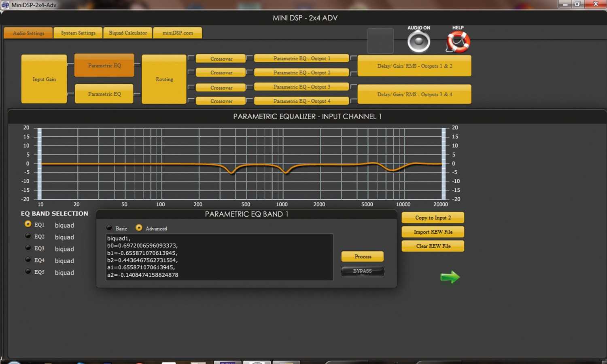Toggle the Audio On speaker icon
The image size is (607, 364).
point(419,42)
